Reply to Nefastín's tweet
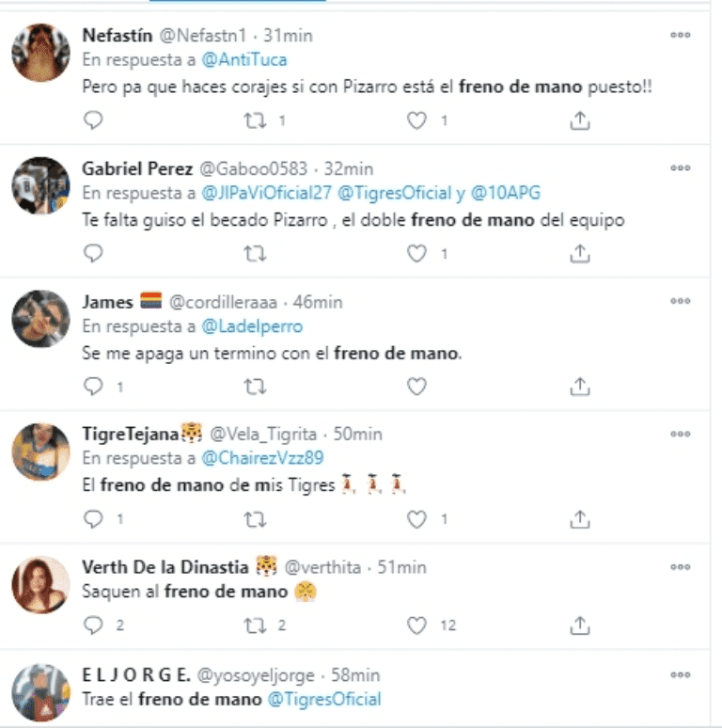 [93, 120]
